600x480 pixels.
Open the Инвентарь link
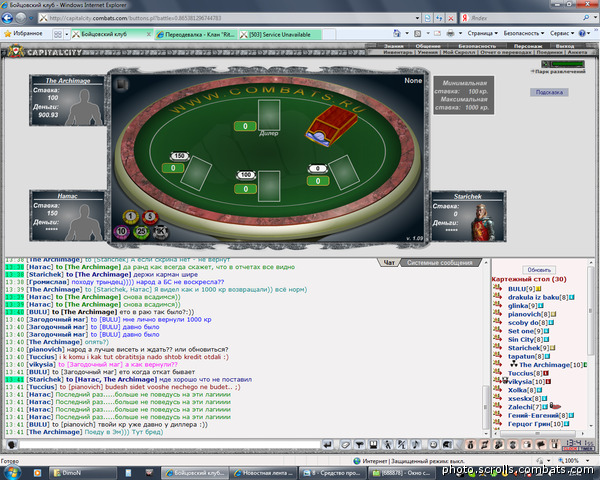[398, 52]
